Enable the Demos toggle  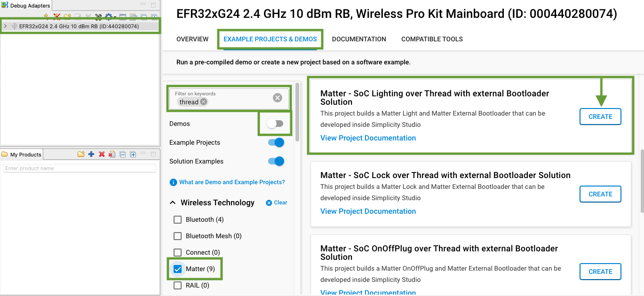click(x=275, y=124)
